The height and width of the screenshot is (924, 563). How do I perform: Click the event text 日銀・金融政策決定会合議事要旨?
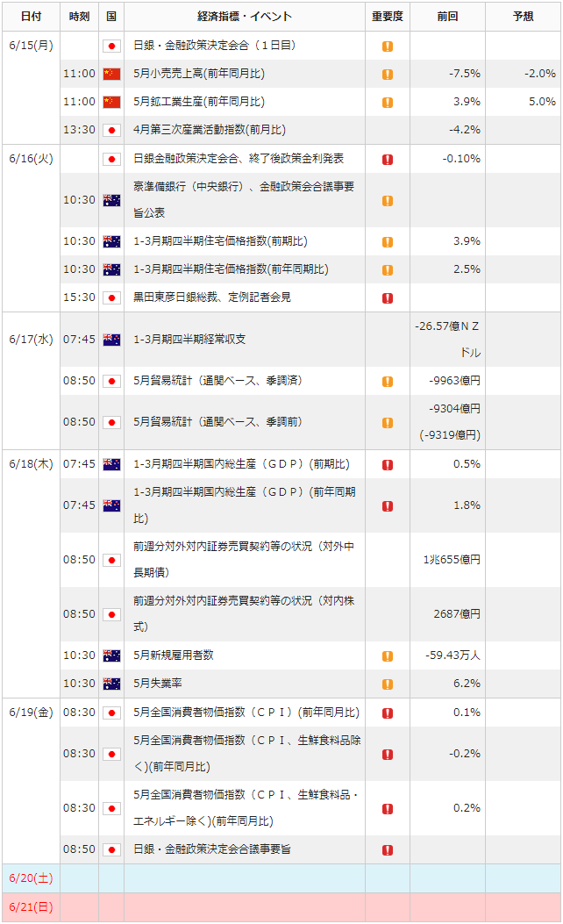click(212, 849)
